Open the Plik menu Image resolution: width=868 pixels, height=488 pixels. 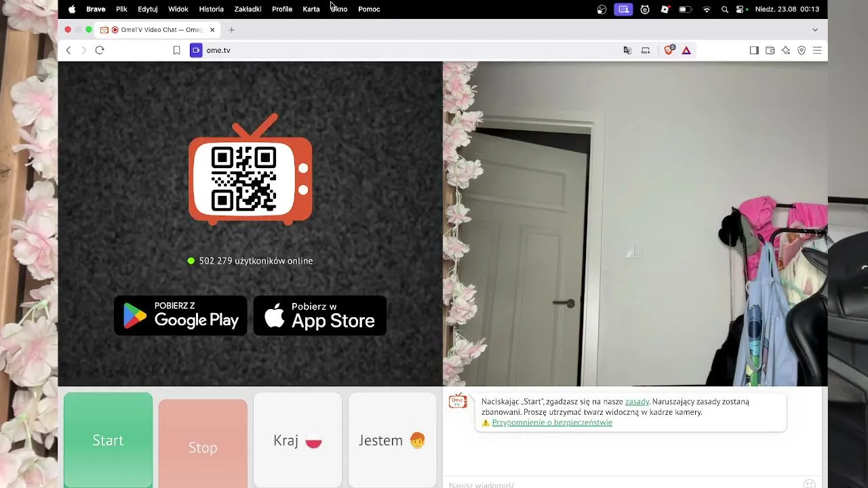(x=121, y=9)
